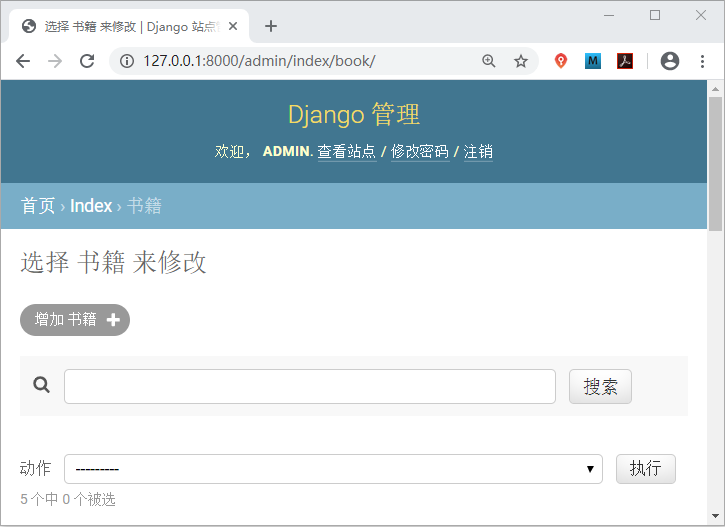
Task: Open Chrome three-dot menu
Action: click(702, 61)
